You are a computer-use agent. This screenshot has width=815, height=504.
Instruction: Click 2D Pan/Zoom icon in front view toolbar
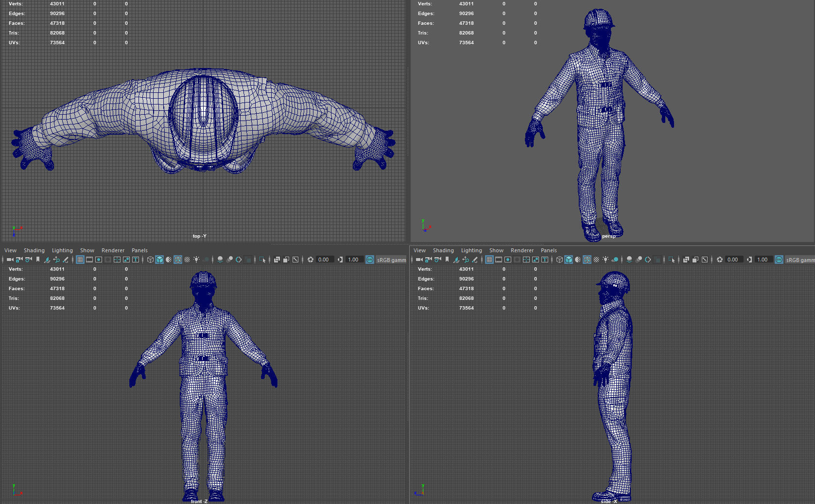[x=56, y=260]
